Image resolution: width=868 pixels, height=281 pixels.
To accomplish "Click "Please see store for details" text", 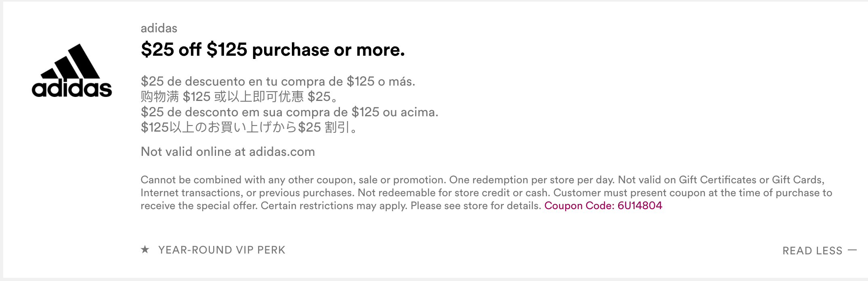I will 475,206.
